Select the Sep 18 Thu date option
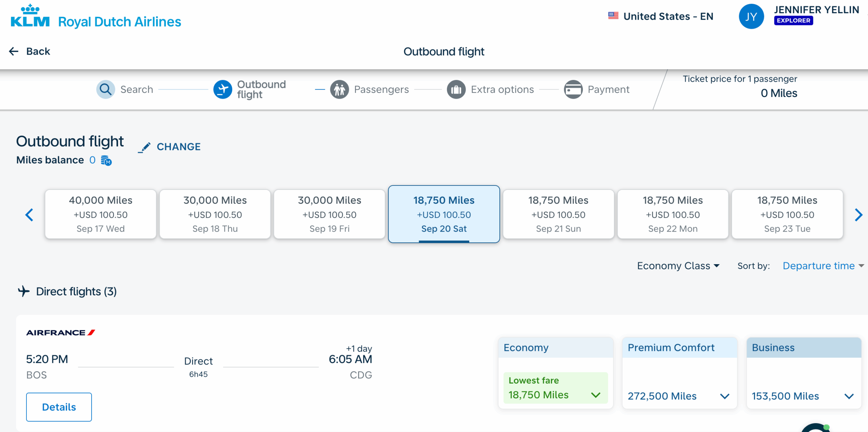The image size is (868, 432). point(215,214)
